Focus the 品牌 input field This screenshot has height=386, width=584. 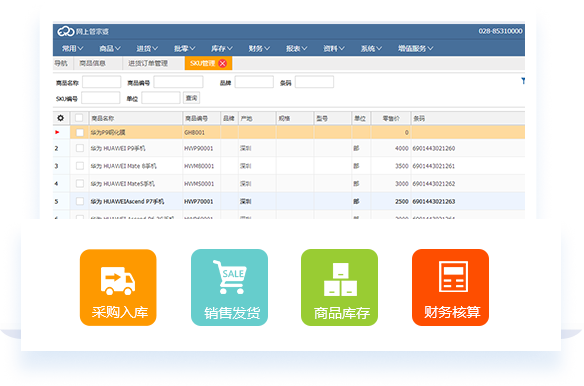(254, 82)
